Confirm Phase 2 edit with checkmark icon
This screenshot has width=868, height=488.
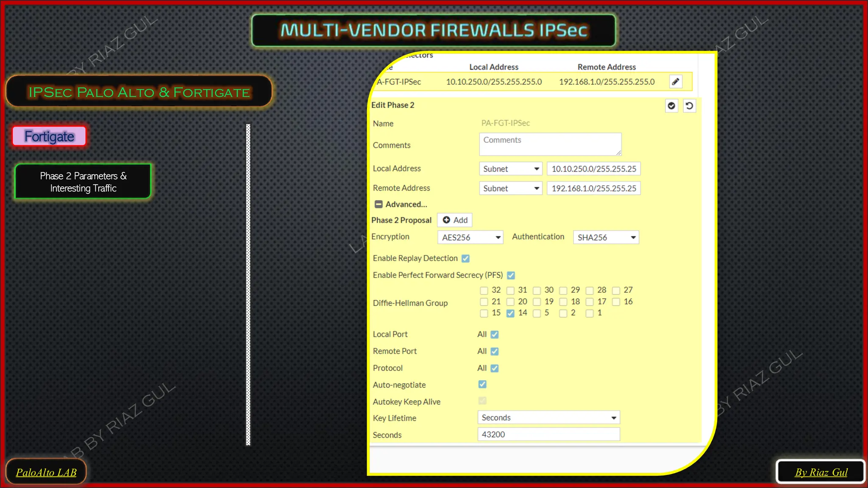[x=671, y=105]
